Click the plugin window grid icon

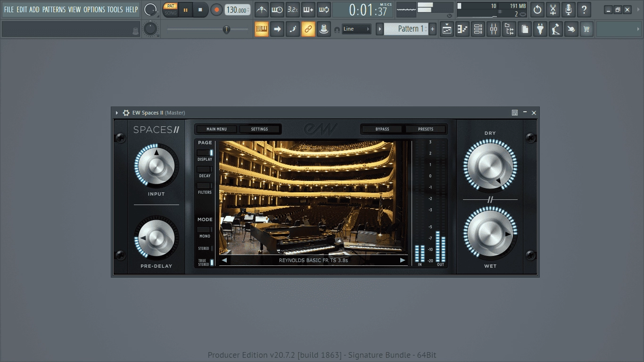click(x=515, y=113)
